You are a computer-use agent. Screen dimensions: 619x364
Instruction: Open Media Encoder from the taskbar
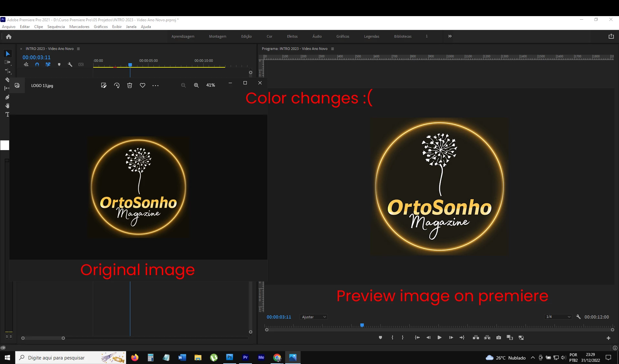tap(261, 357)
